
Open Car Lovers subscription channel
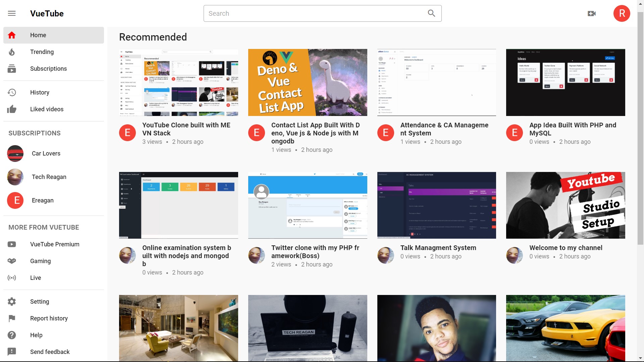click(46, 154)
